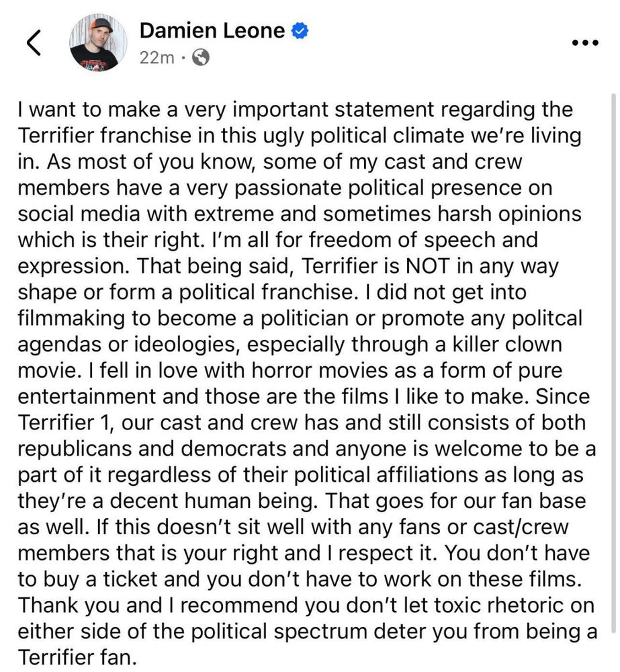Image resolution: width=620 pixels, height=672 pixels.
Task: Go back using the left chevron arrow
Action: (34, 44)
